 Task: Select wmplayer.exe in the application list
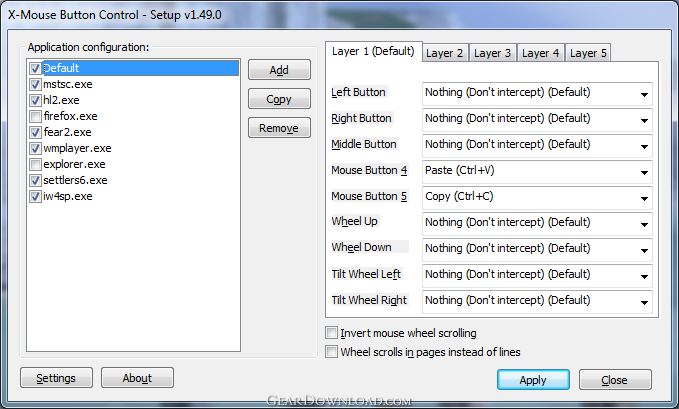tap(77, 148)
